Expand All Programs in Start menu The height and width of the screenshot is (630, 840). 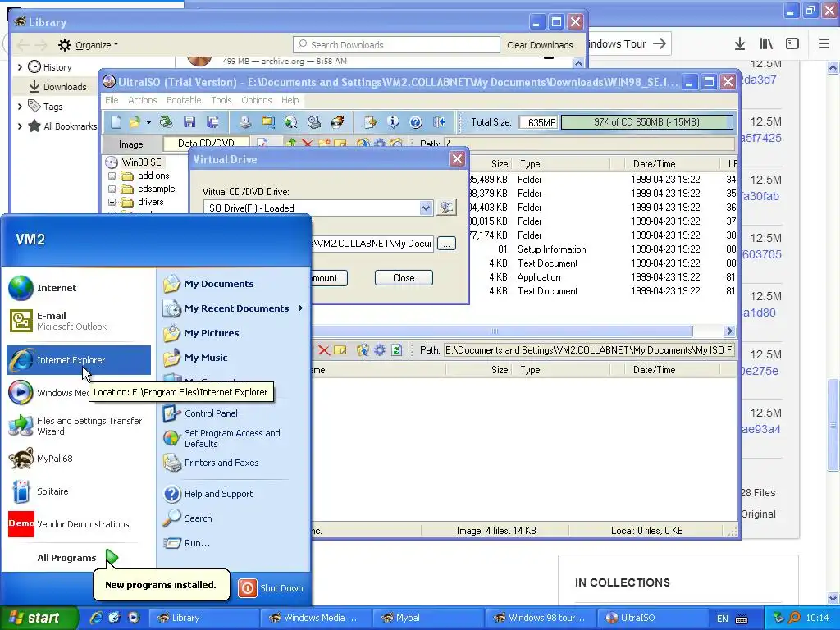click(x=77, y=558)
